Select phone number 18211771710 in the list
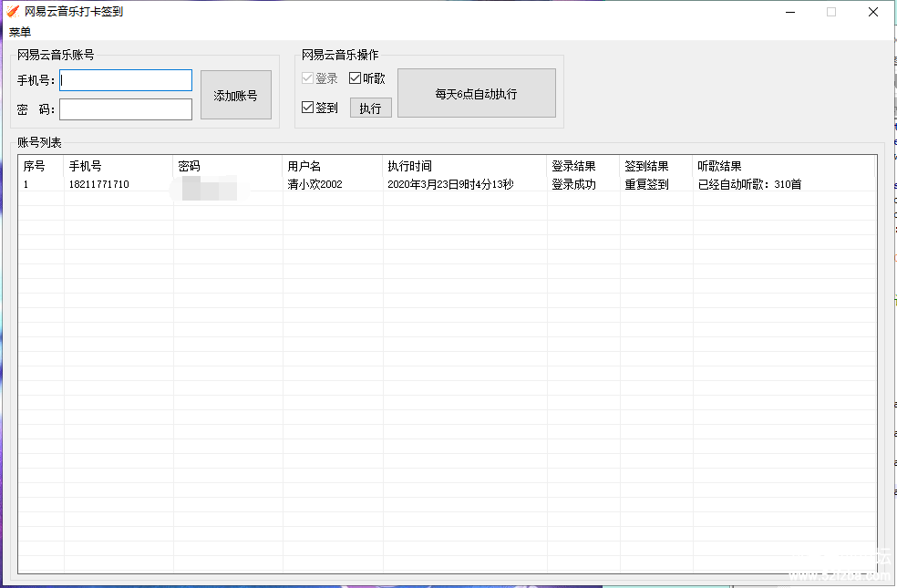 pos(99,184)
